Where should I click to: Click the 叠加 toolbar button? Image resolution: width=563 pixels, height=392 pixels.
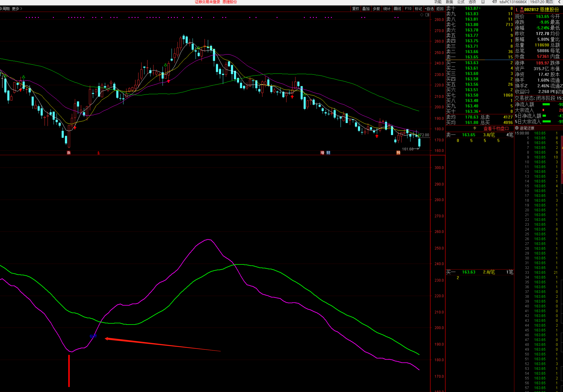point(366,9)
